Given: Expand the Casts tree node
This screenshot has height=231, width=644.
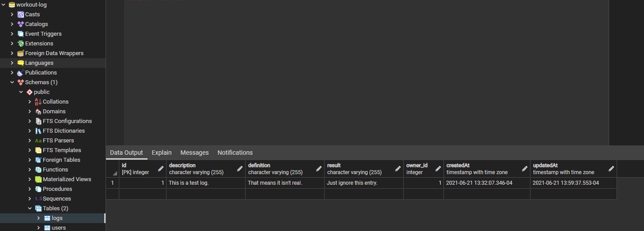Looking at the screenshot, I should (x=12, y=15).
